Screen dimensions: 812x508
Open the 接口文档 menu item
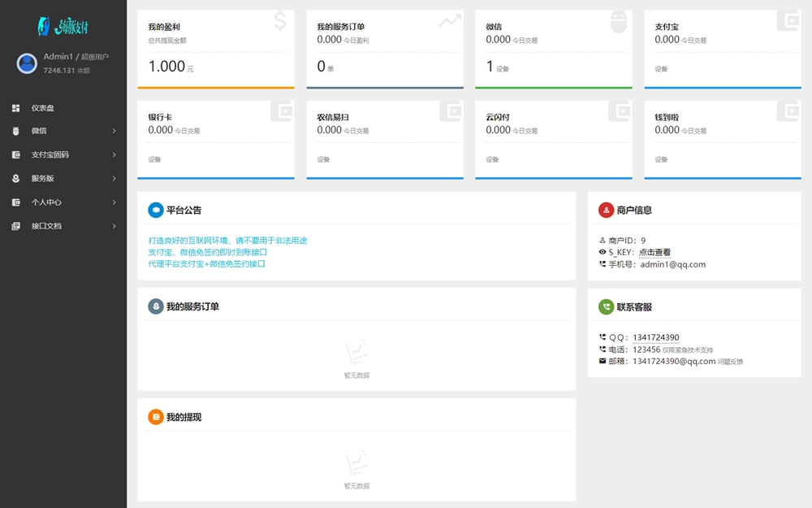[63, 226]
